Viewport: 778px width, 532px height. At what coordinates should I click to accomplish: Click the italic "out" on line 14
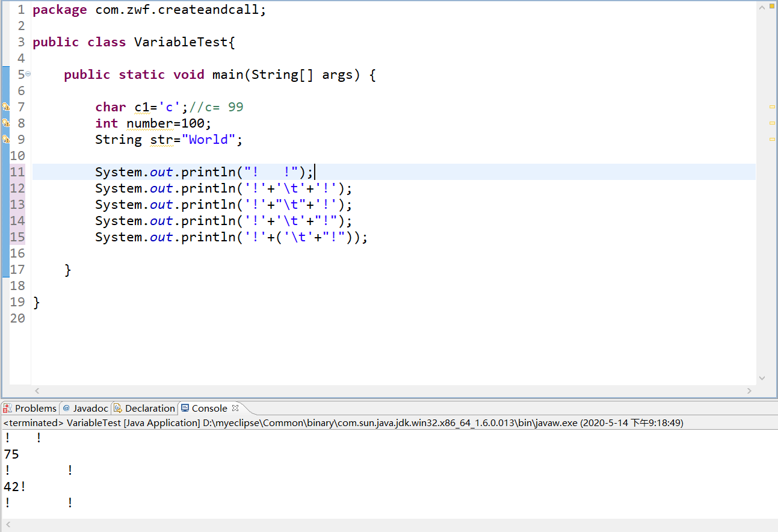pyautogui.click(x=161, y=221)
